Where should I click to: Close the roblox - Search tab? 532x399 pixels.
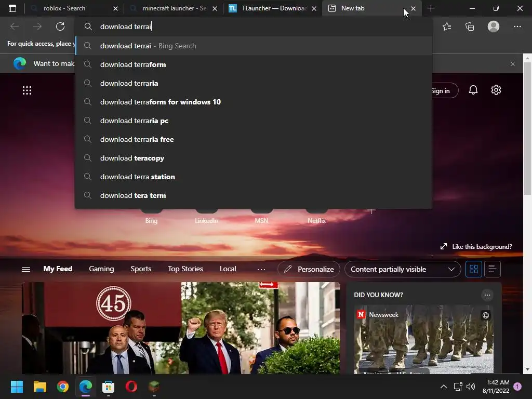tap(115, 8)
